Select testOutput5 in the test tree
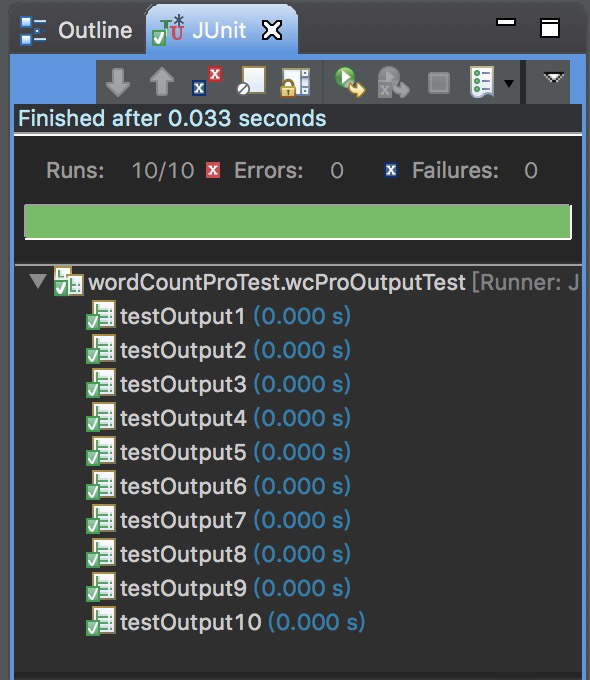 235,452
